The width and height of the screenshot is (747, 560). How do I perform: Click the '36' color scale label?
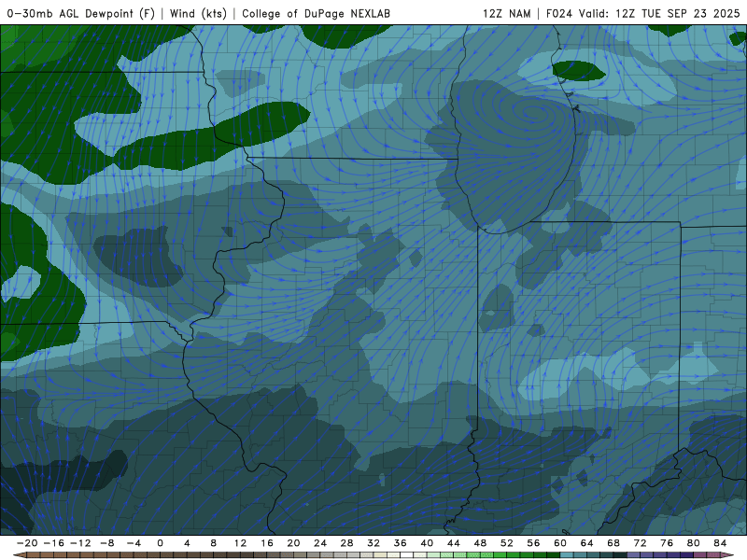[x=401, y=543]
